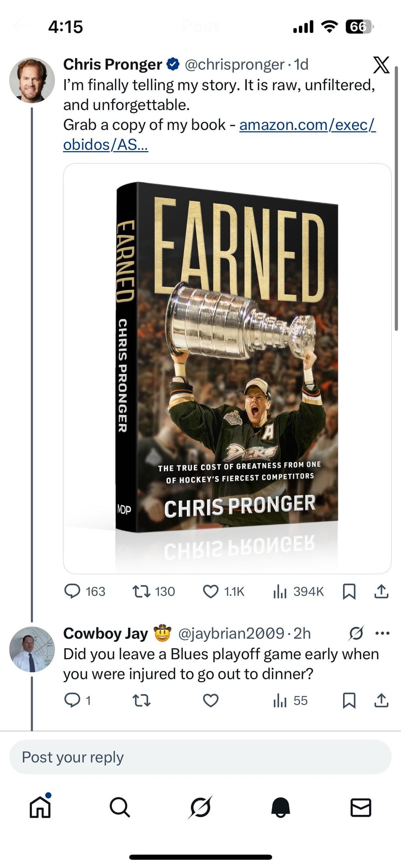Tap Grok icon beside Cowboy Jay's reply
Image resolution: width=401 pixels, height=868 pixels.
click(356, 633)
